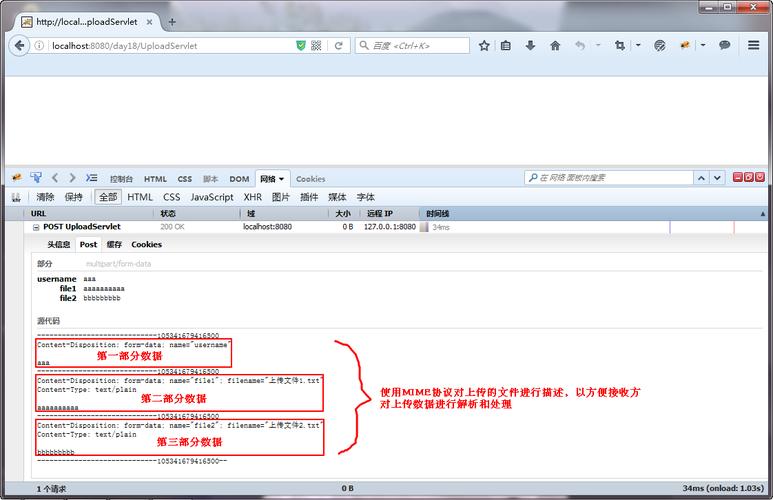Screen dimensions: 773x500
Task: Open the downloads arrow icon
Action: click(530, 46)
